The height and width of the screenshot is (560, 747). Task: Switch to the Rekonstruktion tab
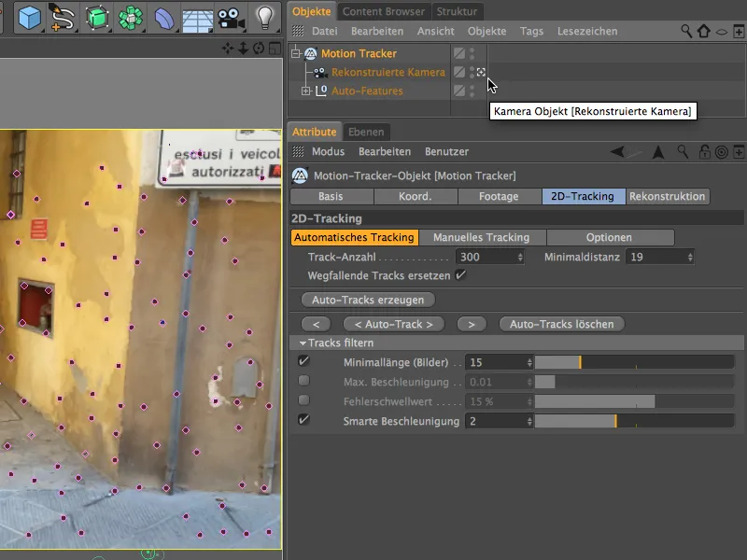tap(667, 196)
